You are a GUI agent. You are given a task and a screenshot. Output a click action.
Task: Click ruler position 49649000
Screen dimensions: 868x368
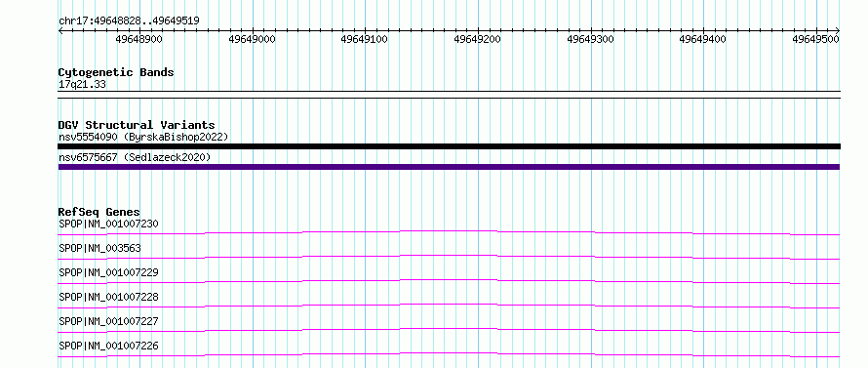click(252, 39)
